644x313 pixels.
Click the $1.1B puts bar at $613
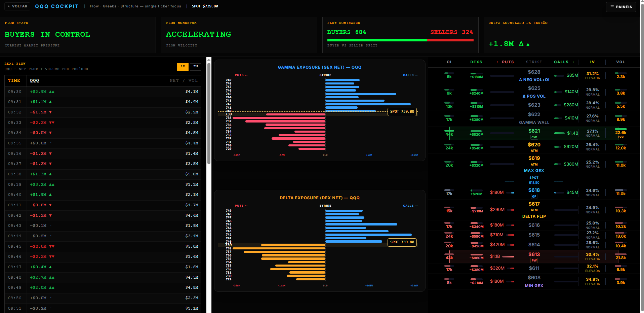coord(508,256)
